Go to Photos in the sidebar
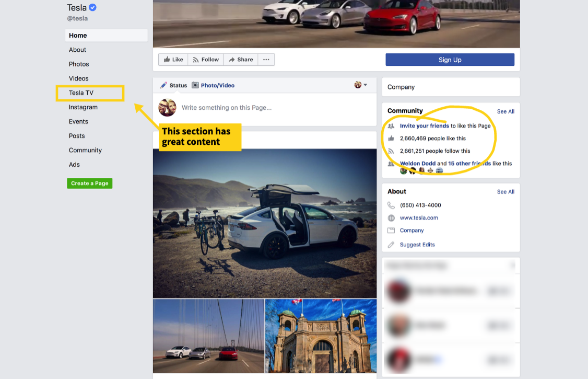Viewport: 588px width, 379px height. (79, 64)
